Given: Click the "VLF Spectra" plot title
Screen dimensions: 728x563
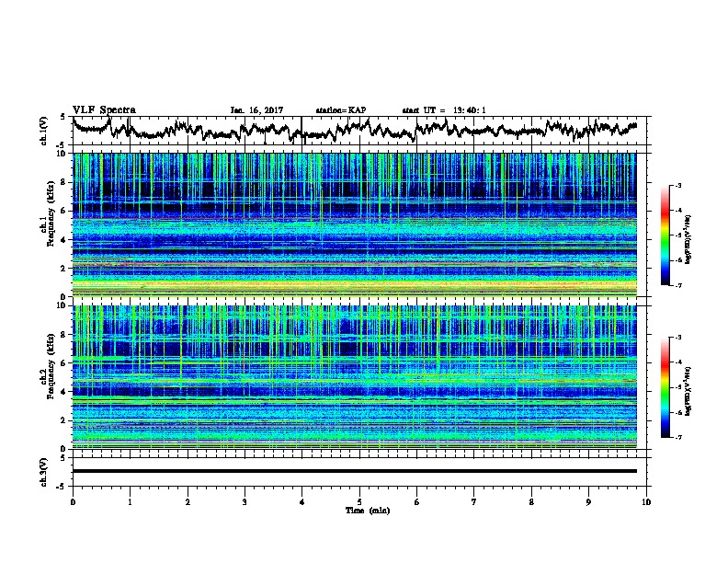Looking at the screenshot, I should (104, 110).
